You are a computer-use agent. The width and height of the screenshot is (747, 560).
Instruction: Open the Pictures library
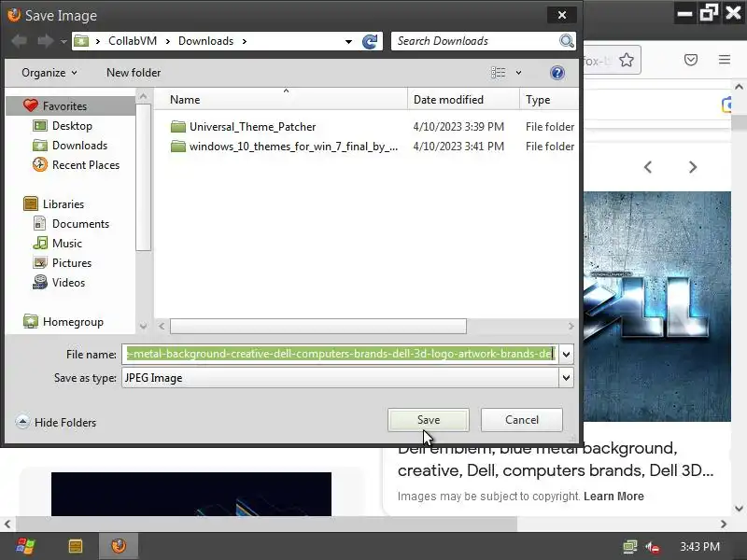tap(72, 263)
